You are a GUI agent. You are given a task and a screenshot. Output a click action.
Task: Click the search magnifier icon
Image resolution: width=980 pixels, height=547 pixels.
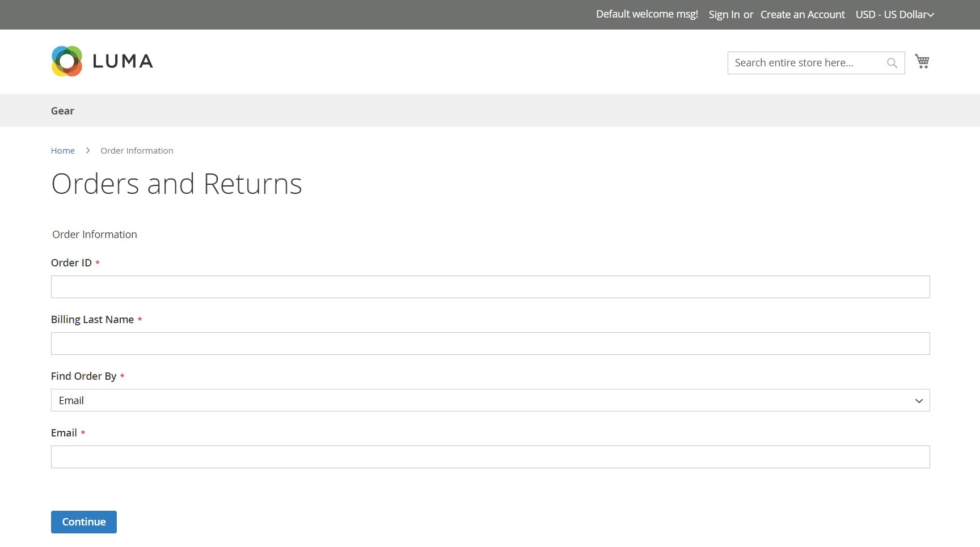892,63
